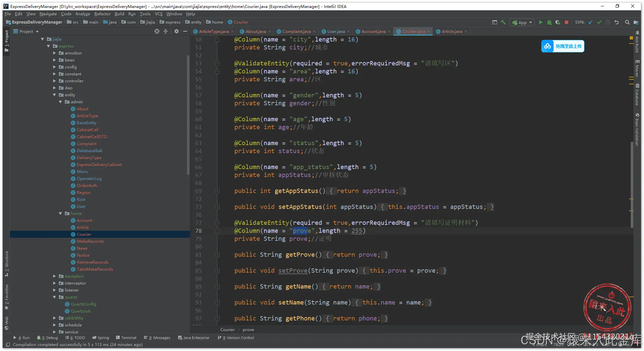Viewport: 644px width, 351px height.
Task: Click the Version Control button
Action: pyautogui.click(x=236, y=338)
